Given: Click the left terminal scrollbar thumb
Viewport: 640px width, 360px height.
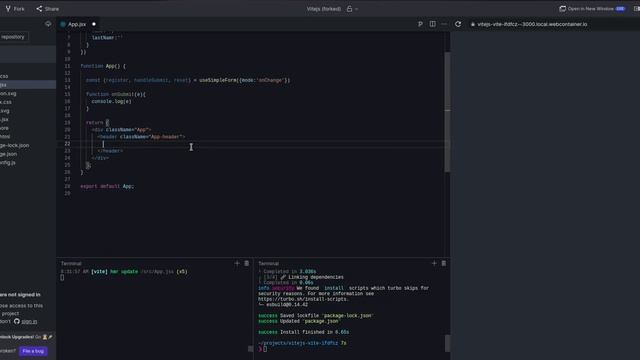Looking at the screenshot, I should (x=250, y=349).
